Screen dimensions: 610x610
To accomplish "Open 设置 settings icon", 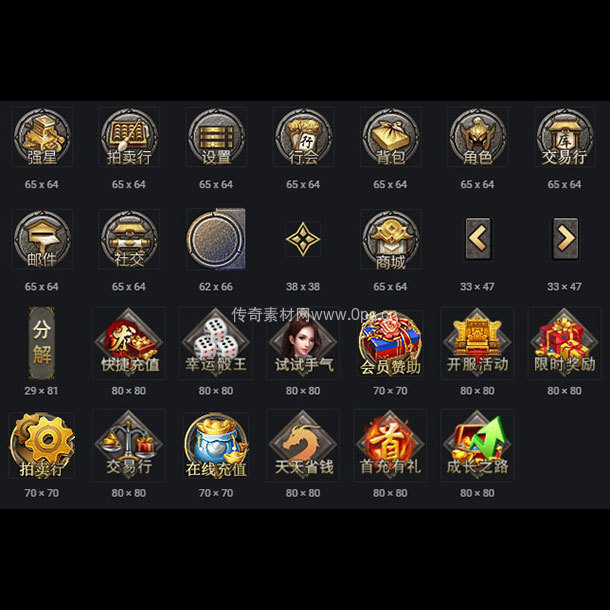I will pos(216,137).
